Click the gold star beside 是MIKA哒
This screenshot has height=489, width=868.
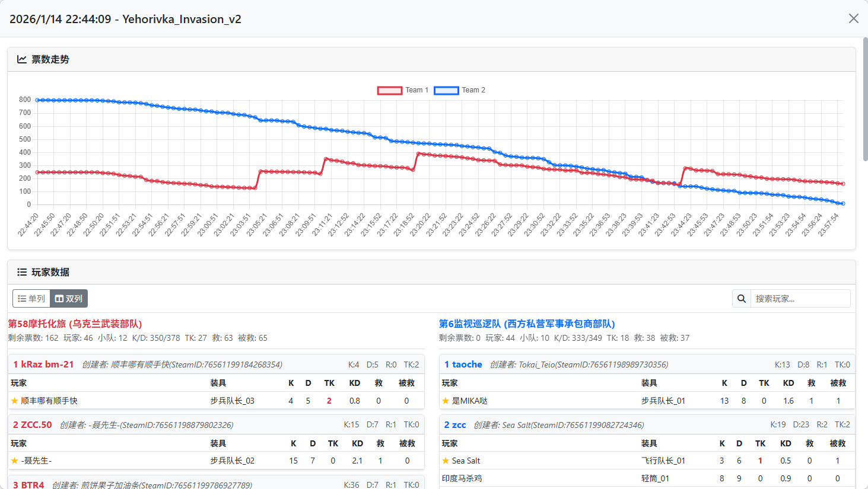pos(446,401)
